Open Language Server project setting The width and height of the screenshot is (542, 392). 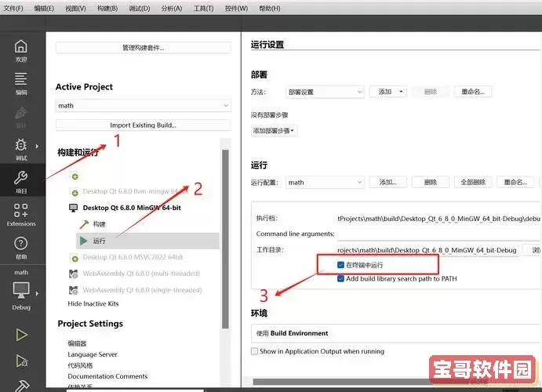click(x=93, y=354)
